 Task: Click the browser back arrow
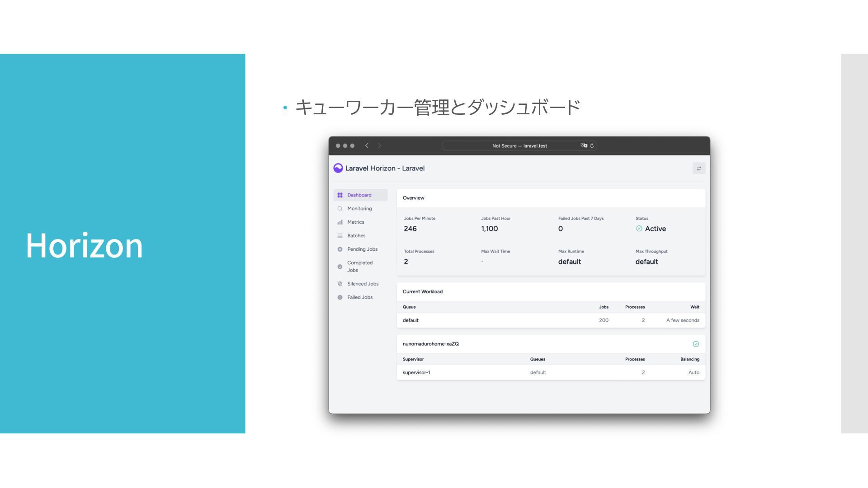pyautogui.click(x=367, y=145)
